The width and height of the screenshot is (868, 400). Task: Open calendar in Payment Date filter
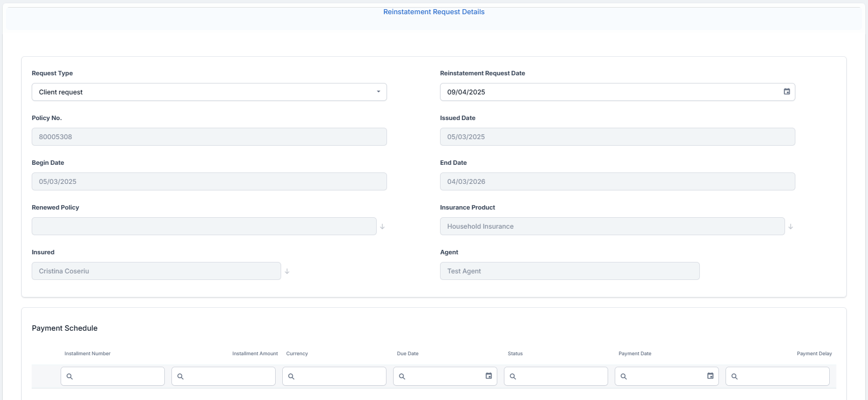[x=710, y=376]
